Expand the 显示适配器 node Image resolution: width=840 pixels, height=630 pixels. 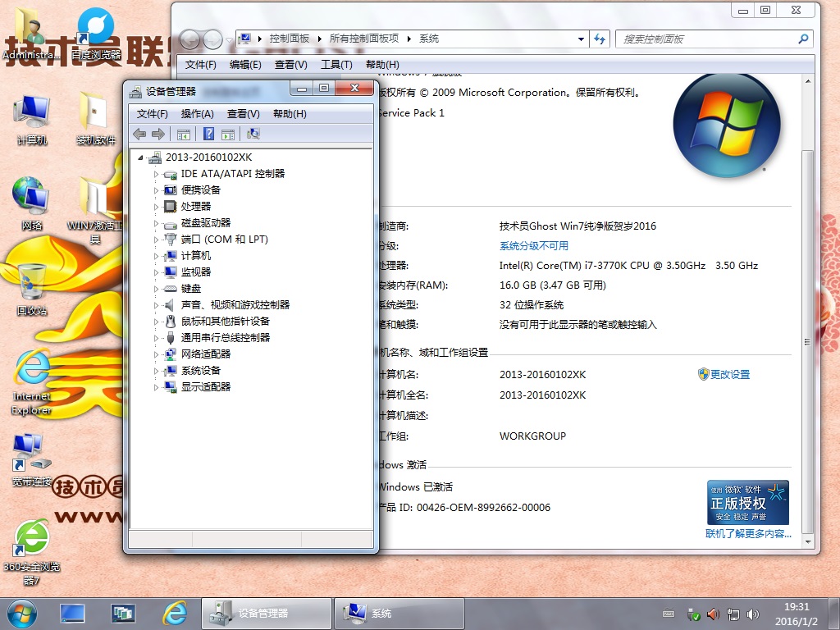(156, 387)
